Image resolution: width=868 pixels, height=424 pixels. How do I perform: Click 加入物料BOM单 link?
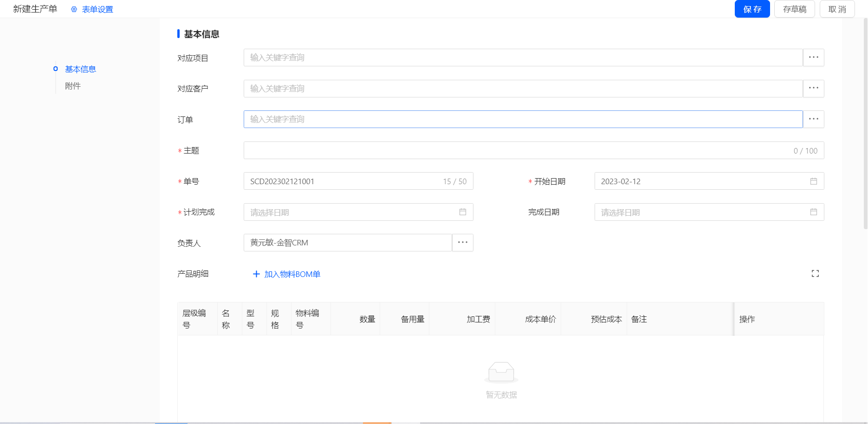click(x=286, y=274)
